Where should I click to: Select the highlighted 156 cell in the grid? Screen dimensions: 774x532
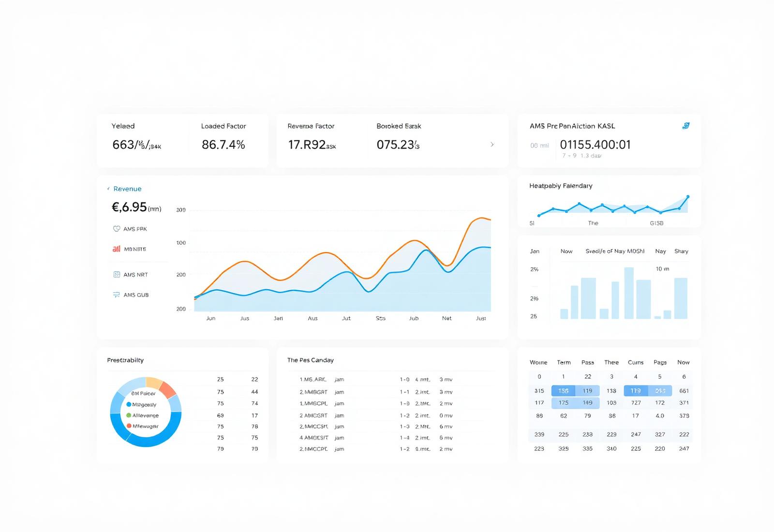click(564, 391)
